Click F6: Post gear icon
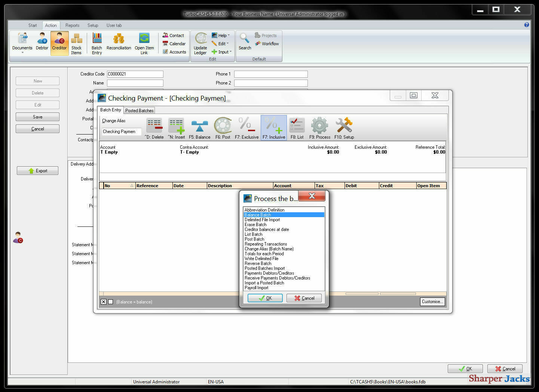The image size is (539, 392). (x=223, y=129)
